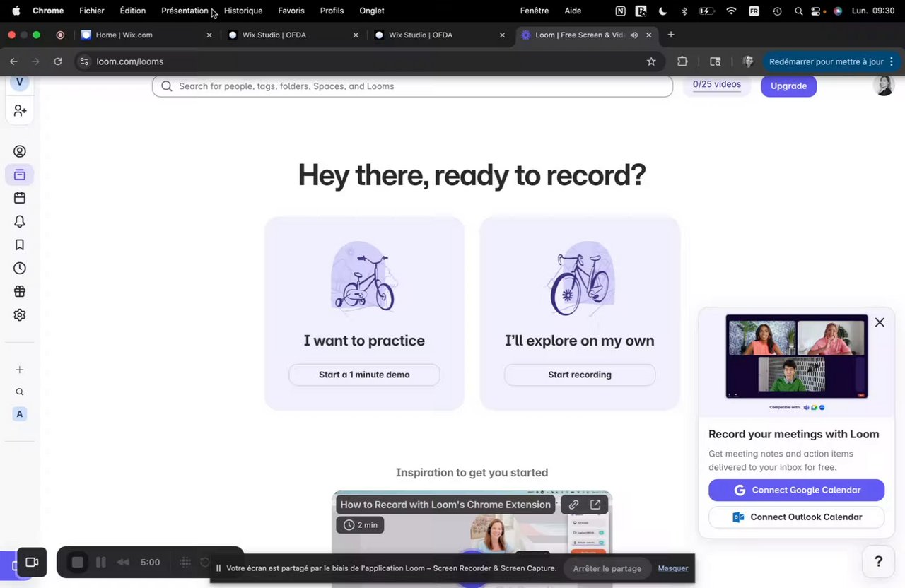Open the Chrome Extensions puzzle icon
Screen dimensions: 905x588
click(682, 61)
